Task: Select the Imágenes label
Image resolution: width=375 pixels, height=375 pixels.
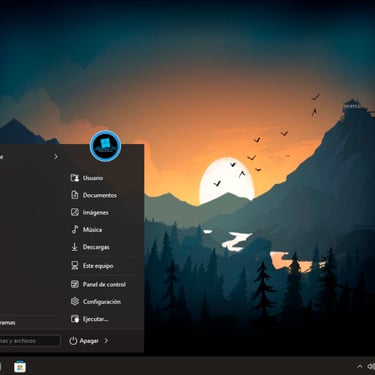Action: [96, 213]
